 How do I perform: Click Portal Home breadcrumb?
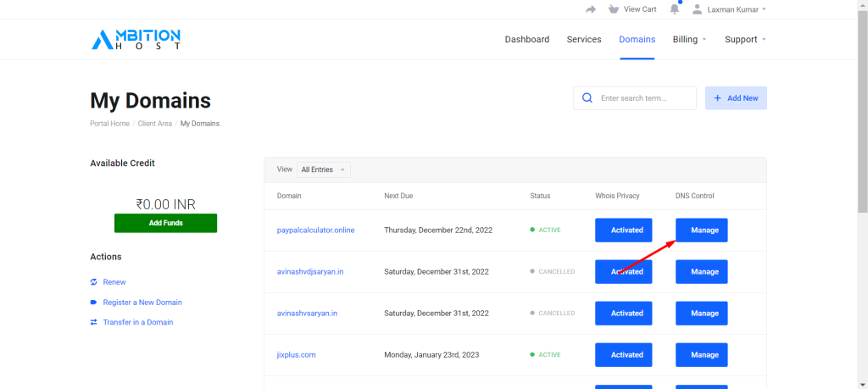(109, 124)
